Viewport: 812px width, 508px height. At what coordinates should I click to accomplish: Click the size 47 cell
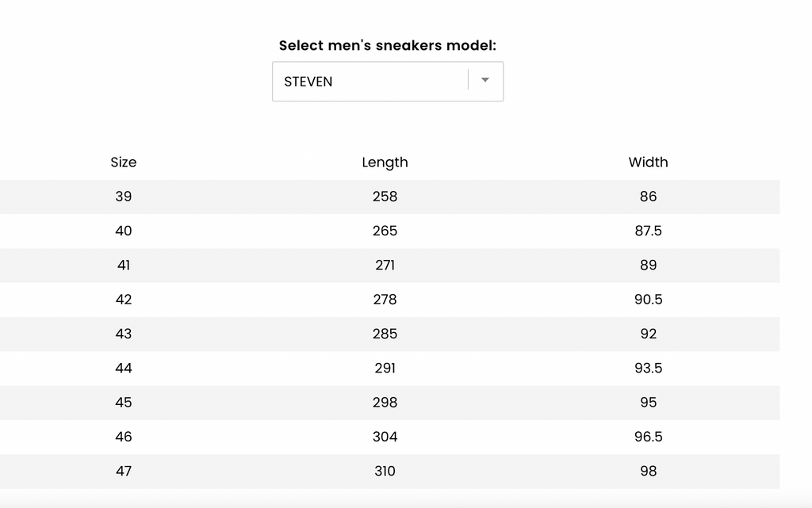(123, 472)
